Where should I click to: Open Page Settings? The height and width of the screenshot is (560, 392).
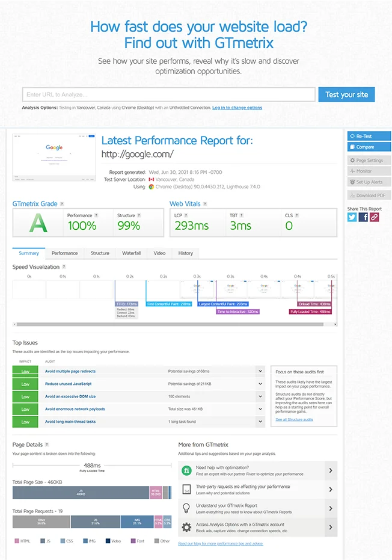click(x=369, y=161)
